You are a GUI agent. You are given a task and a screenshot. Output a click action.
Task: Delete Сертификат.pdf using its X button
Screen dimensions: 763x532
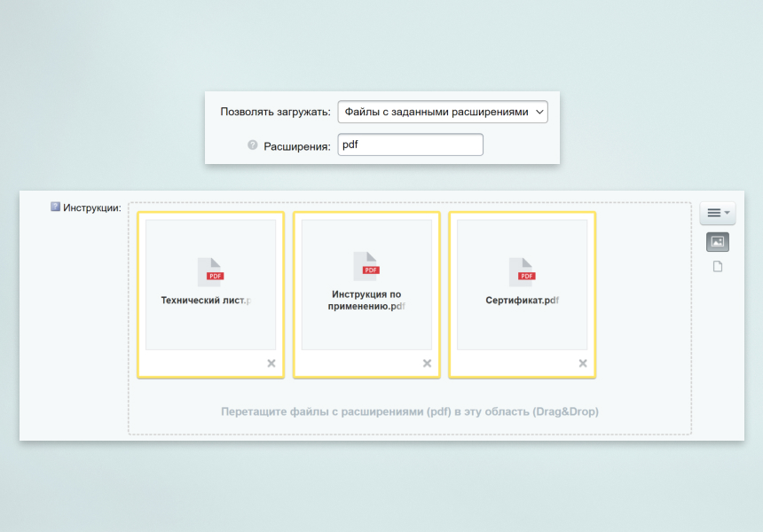pos(582,363)
